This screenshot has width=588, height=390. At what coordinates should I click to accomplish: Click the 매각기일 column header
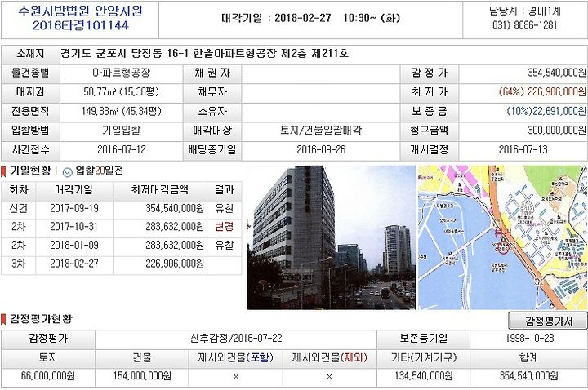73,190
